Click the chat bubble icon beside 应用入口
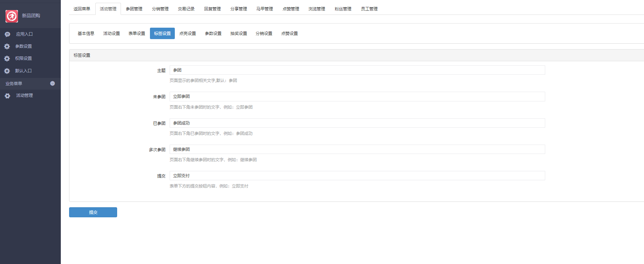This screenshot has height=264, width=644. click(x=7, y=34)
